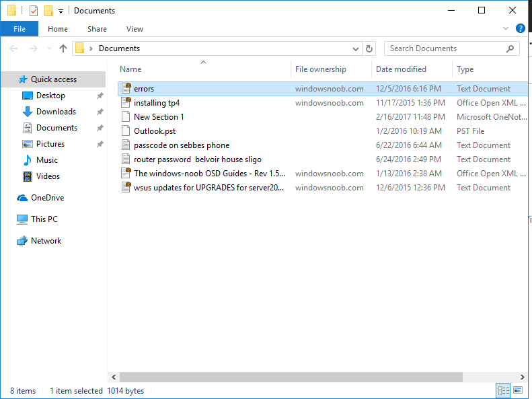Click the Outlook.pst file icon
The image size is (532, 399).
coord(126,131)
